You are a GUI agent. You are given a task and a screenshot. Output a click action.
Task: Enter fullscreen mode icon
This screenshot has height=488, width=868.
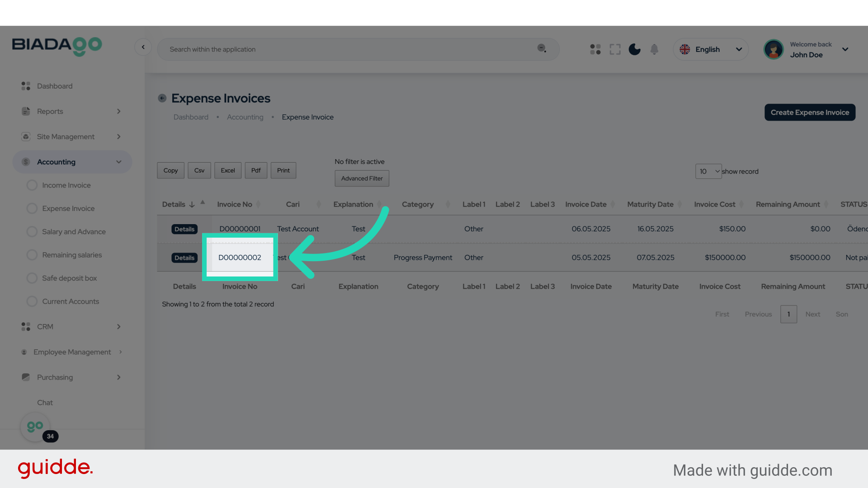pyautogui.click(x=615, y=49)
